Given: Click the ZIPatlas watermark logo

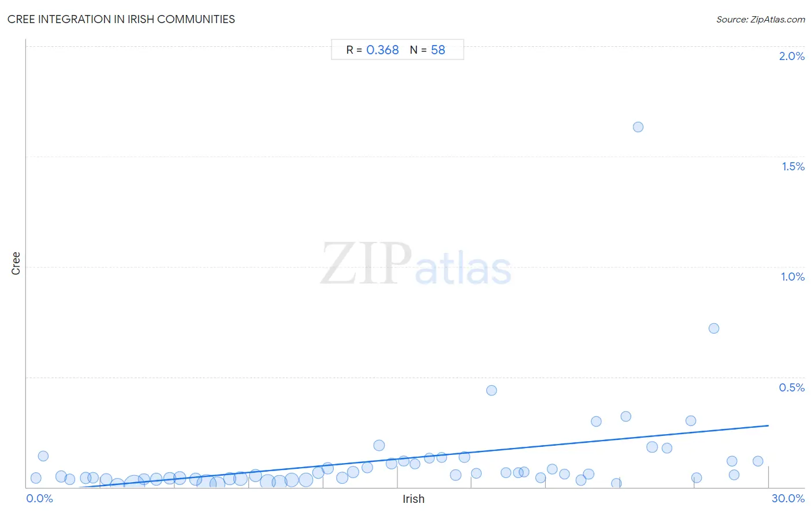Looking at the screenshot, I should click(416, 264).
